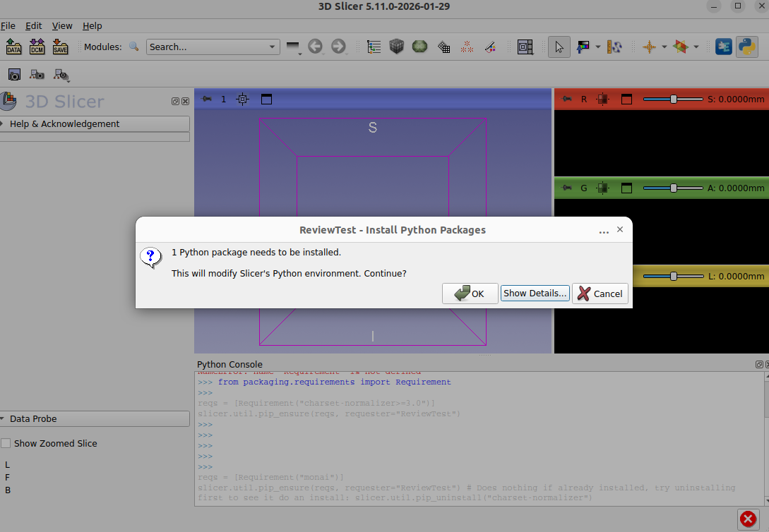Click the Load DICOM (DCM) icon

37,47
